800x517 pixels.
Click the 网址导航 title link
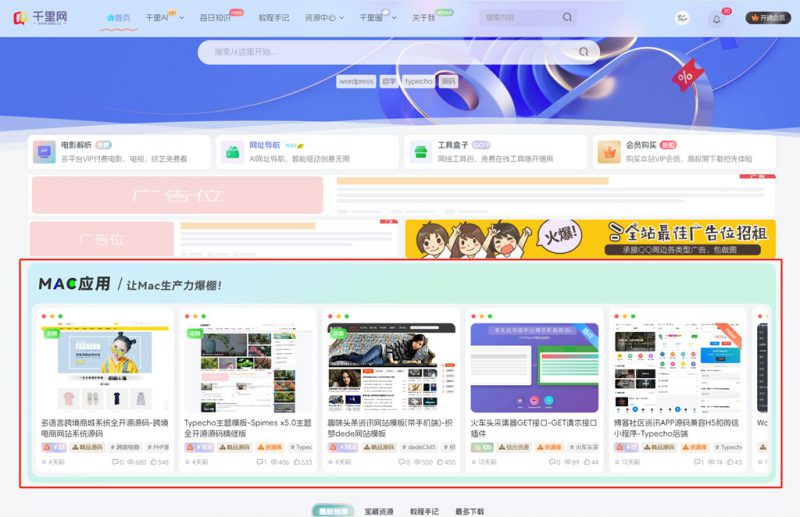[264, 145]
